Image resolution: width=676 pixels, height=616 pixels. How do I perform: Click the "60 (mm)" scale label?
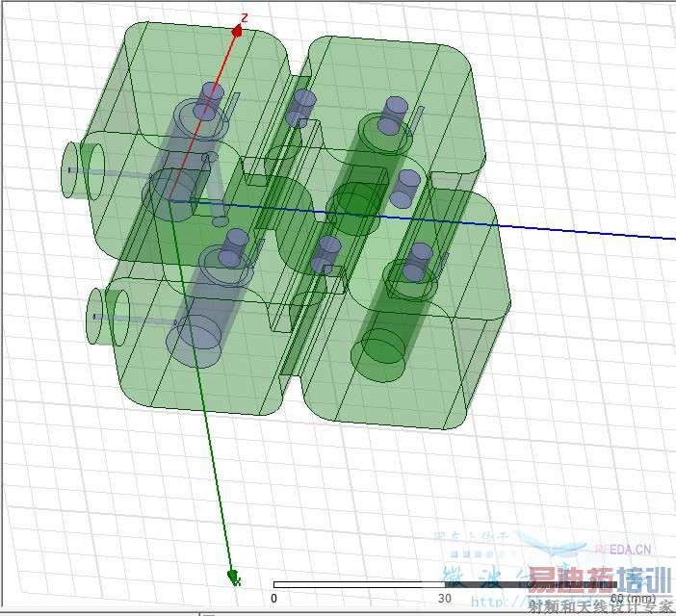(633, 598)
